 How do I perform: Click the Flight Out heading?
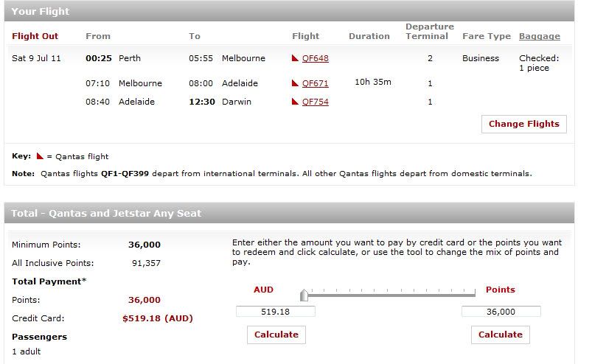[35, 36]
